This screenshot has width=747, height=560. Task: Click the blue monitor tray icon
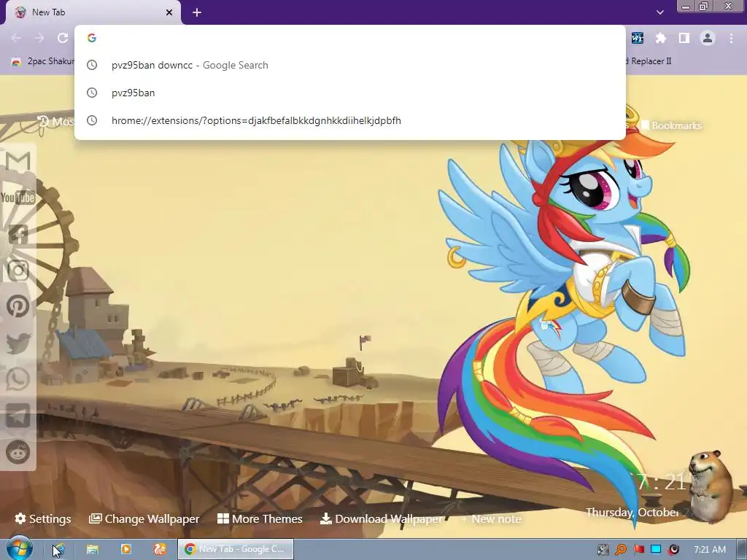coord(656,550)
